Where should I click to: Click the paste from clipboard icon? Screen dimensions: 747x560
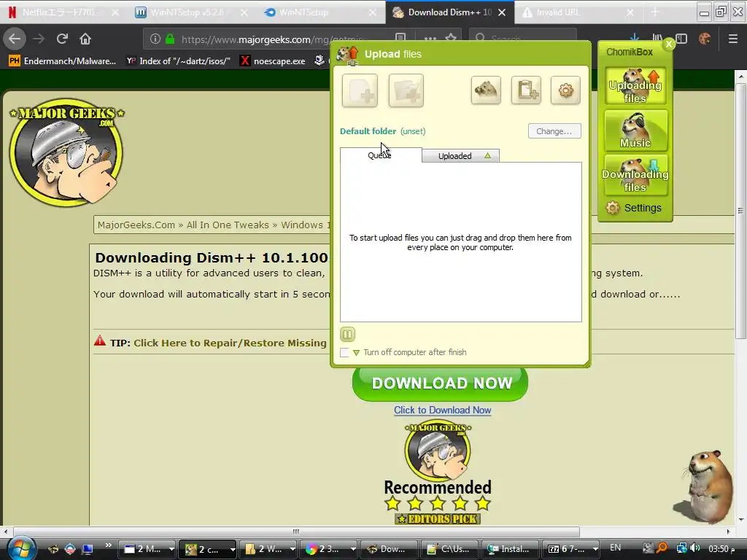[x=526, y=90]
